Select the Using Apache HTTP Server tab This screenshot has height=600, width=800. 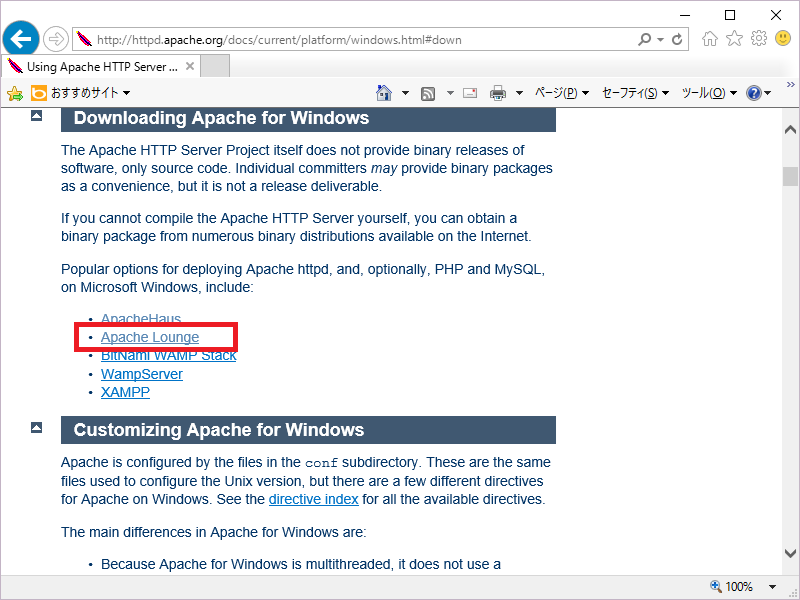coord(102,67)
